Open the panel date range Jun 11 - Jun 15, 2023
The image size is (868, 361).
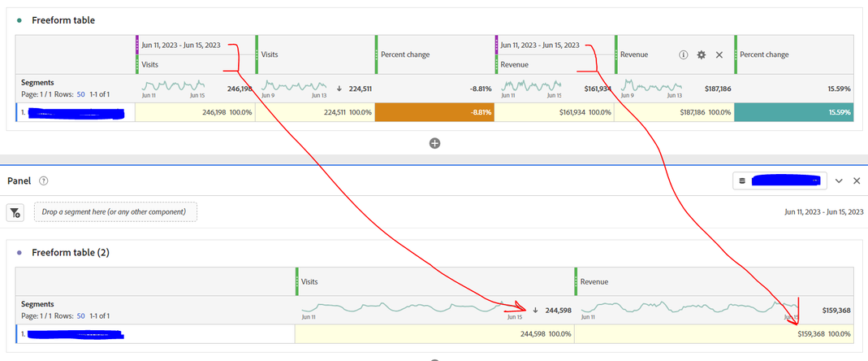823,212
